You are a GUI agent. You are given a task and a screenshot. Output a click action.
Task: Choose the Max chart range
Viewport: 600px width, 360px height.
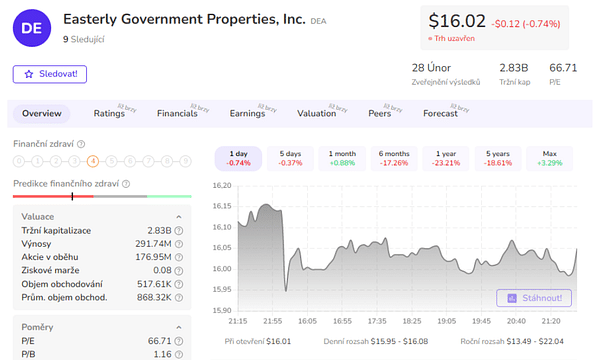point(549,158)
